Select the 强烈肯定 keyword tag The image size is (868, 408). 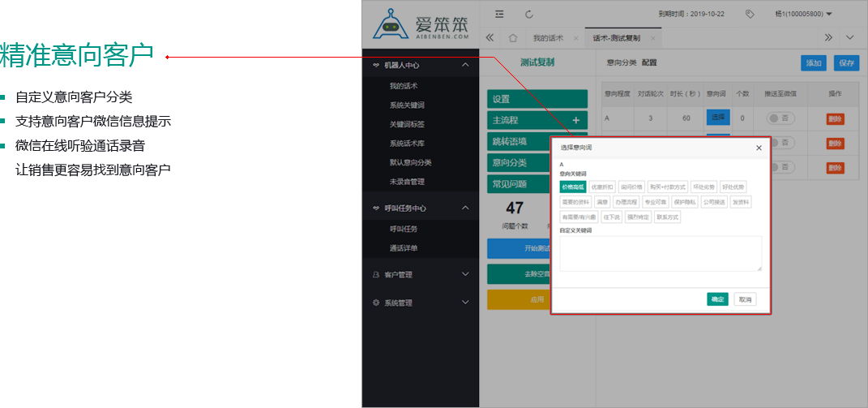coord(638,217)
